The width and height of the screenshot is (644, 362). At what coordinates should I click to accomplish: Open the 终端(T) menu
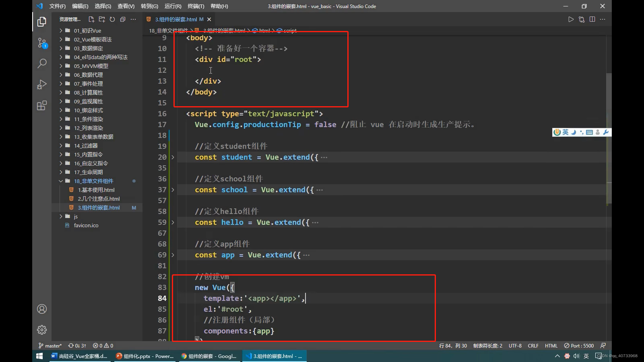pyautogui.click(x=196, y=6)
